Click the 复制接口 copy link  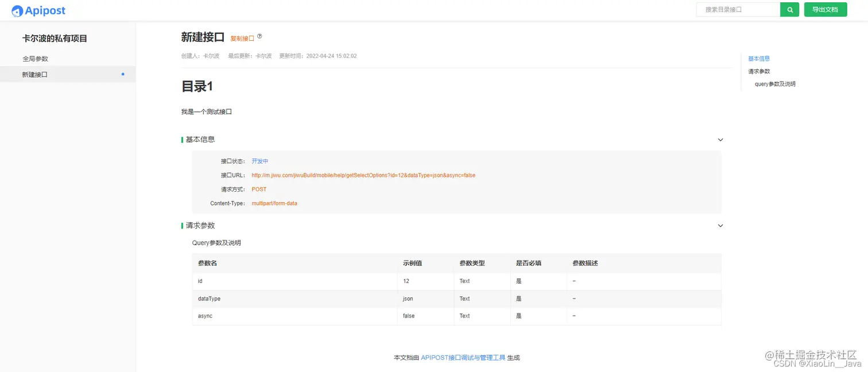pyautogui.click(x=242, y=38)
